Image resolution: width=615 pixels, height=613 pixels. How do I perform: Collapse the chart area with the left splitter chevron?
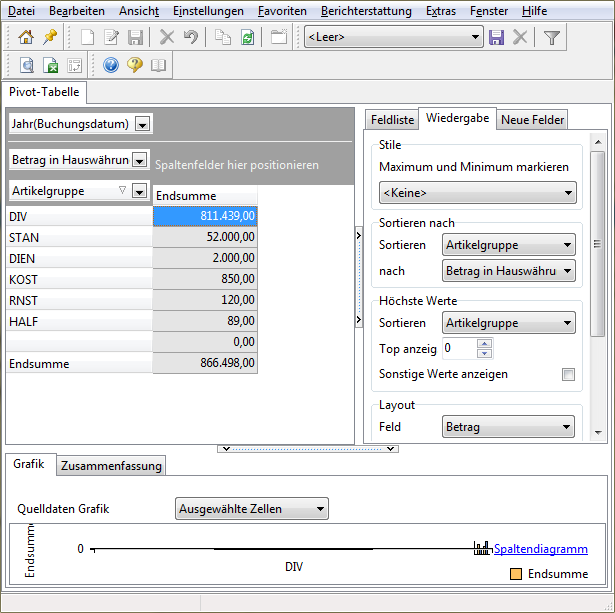(226, 449)
